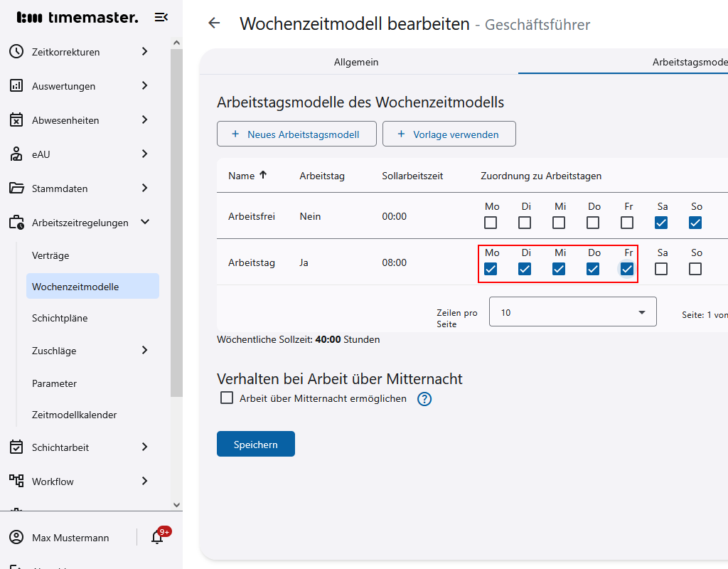This screenshot has width=728, height=569.
Task: Open the notification bell with 9+ badge
Action: [157, 538]
